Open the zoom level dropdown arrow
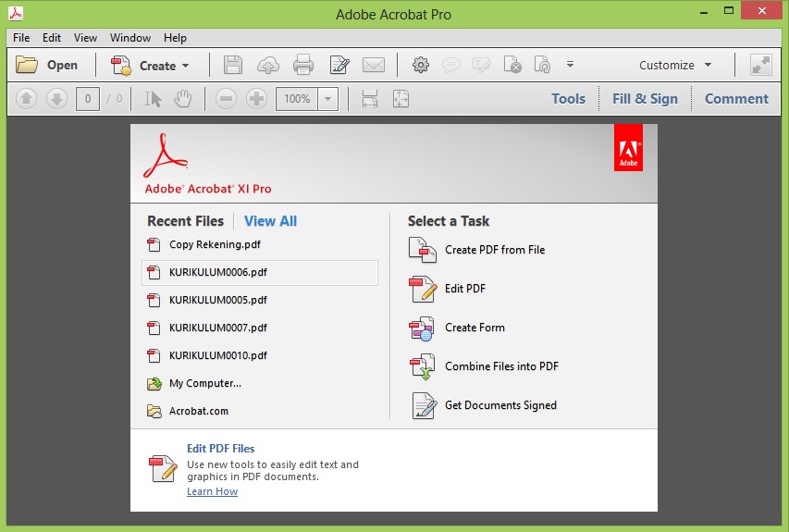The image size is (789, 532). tap(328, 99)
